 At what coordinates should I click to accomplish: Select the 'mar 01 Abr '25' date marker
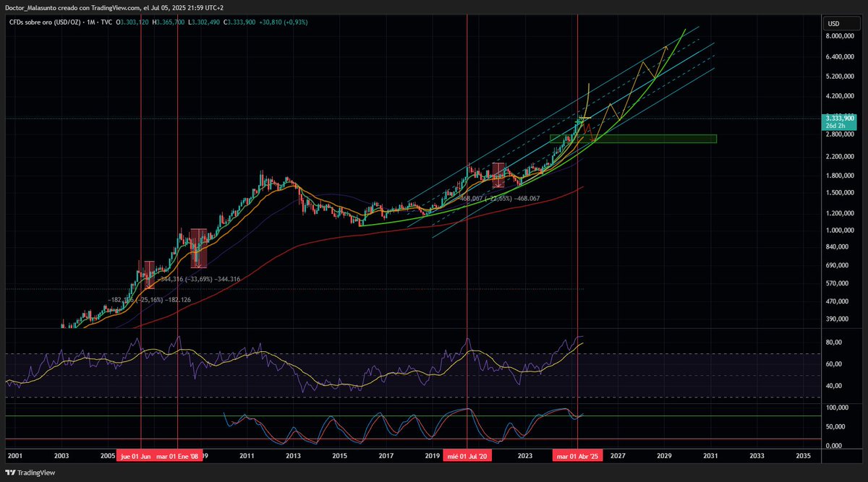point(577,456)
